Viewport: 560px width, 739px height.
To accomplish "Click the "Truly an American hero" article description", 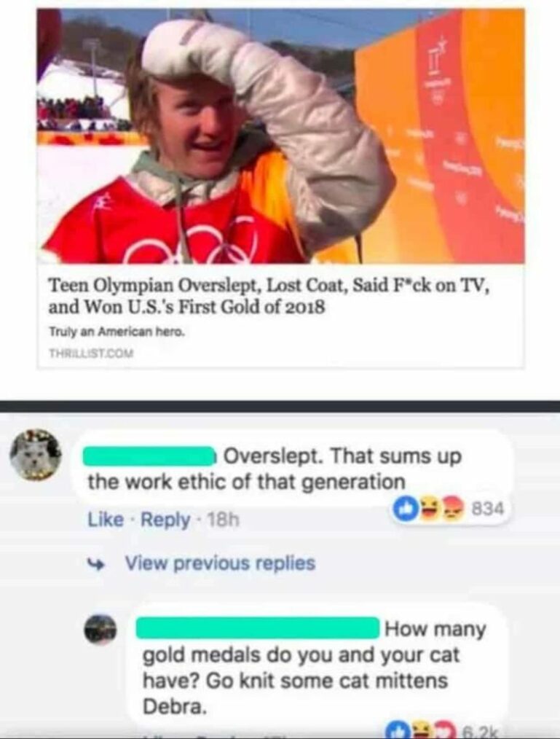I will tap(117, 332).
